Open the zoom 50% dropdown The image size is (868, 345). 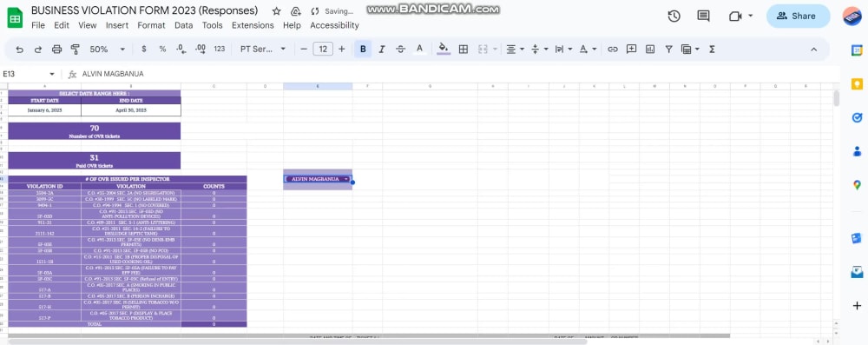[107, 49]
